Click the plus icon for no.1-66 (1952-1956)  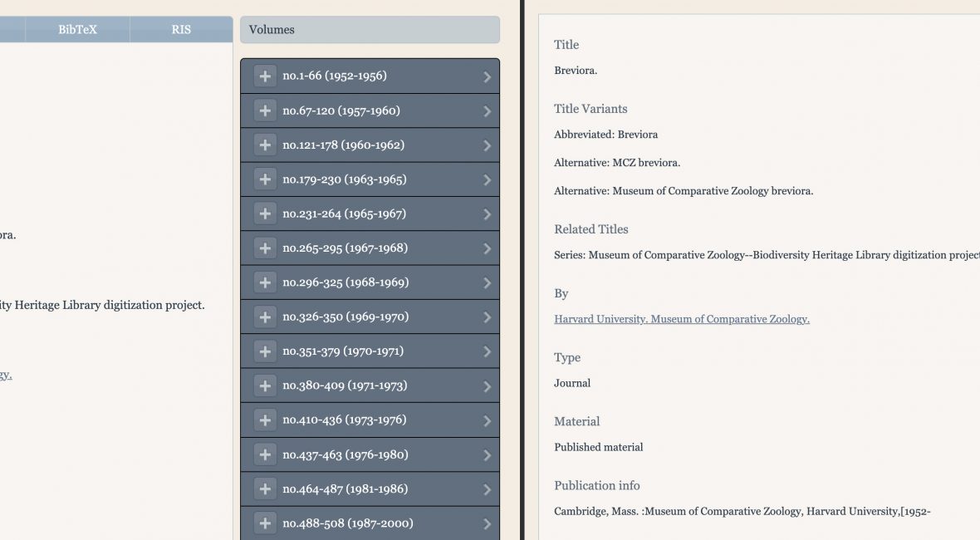(265, 76)
